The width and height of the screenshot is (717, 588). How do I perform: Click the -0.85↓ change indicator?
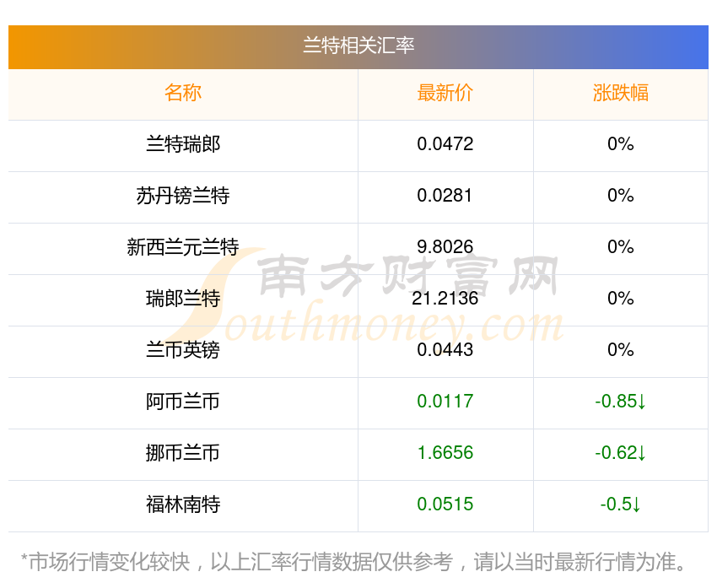click(x=620, y=402)
